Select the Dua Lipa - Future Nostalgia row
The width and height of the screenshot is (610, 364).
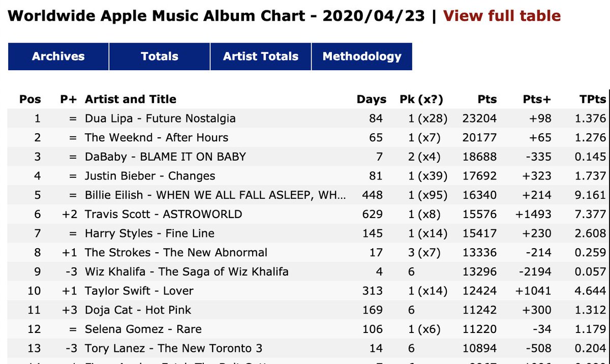coord(308,118)
